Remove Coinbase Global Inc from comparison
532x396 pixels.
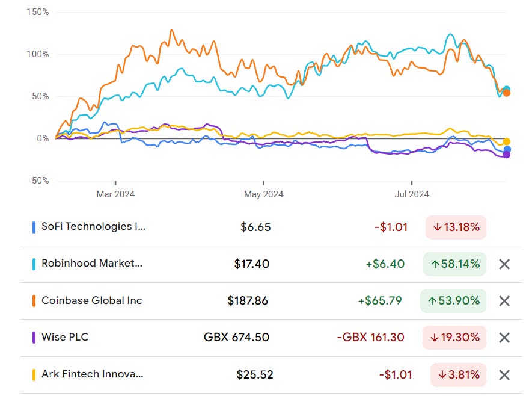[504, 301]
